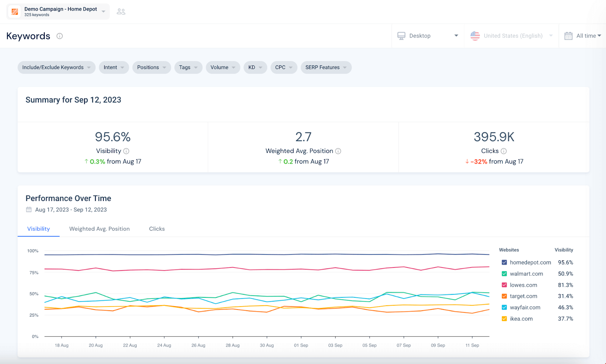This screenshot has height=364, width=606.
Task: Click the 50.9% walmart.com visibility value
Action: [565, 274]
